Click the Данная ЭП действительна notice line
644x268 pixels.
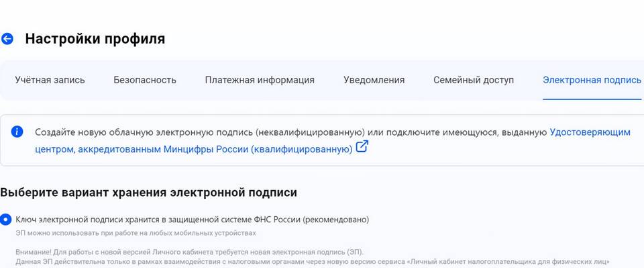313,261
